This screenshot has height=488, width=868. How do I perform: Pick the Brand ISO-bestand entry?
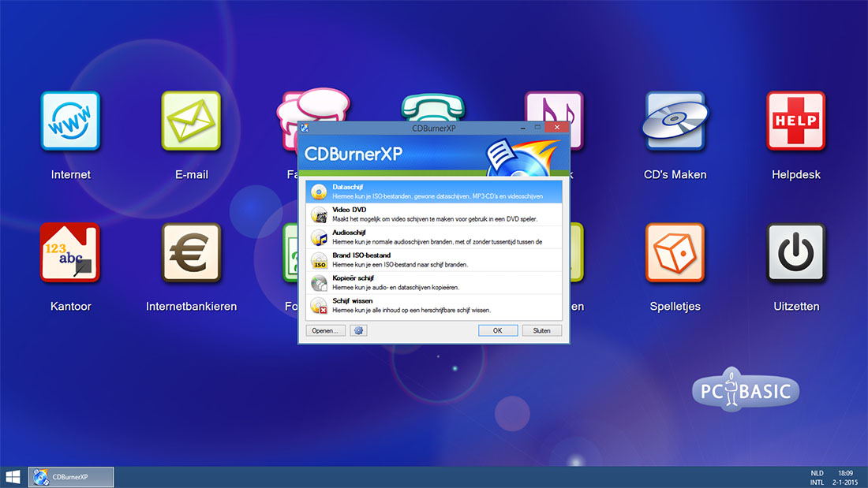click(434, 259)
